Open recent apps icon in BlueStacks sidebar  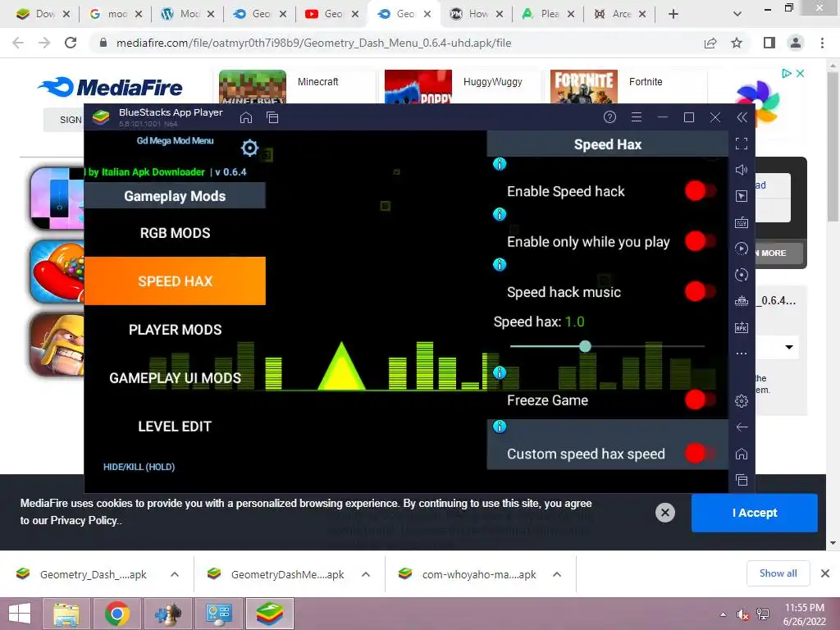pos(742,480)
